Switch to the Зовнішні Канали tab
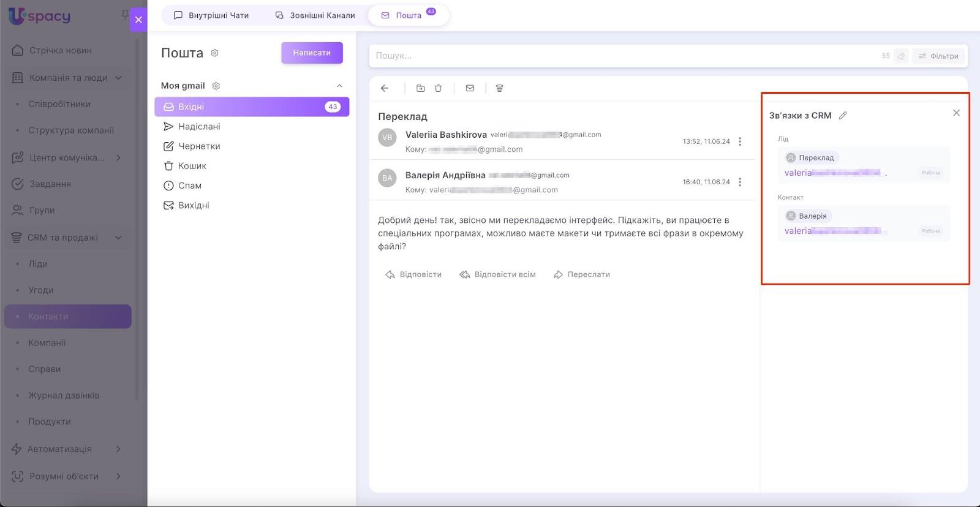This screenshot has width=980, height=507. tap(315, 15)
